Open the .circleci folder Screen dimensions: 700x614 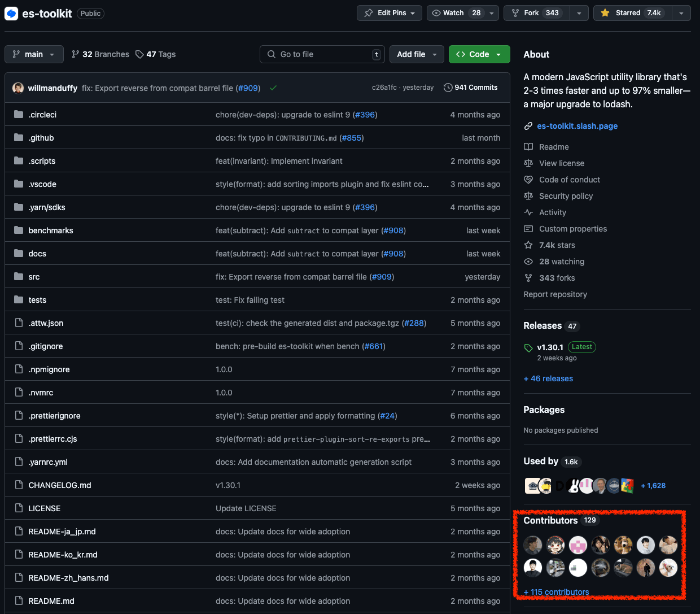tap(42, 115)
